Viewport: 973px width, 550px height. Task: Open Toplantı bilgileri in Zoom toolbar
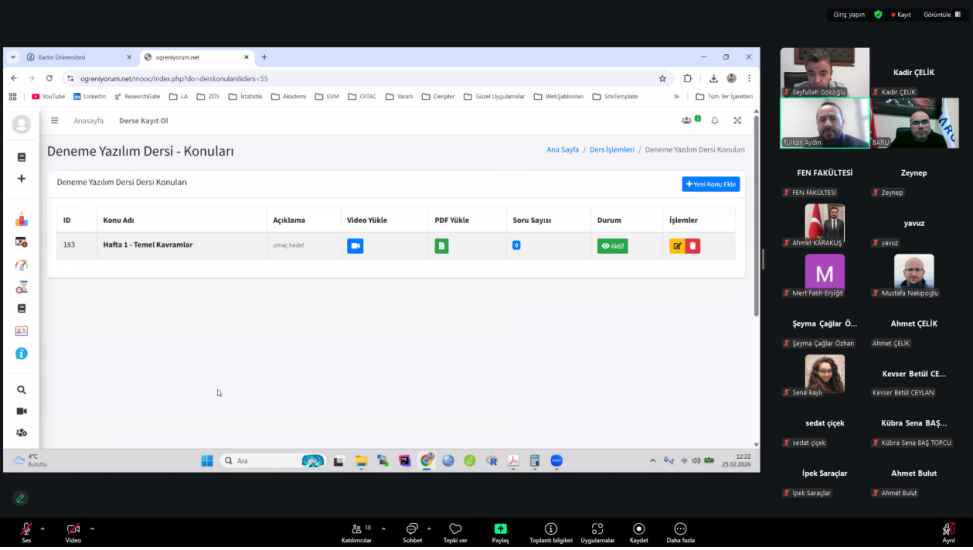point(550,532)
